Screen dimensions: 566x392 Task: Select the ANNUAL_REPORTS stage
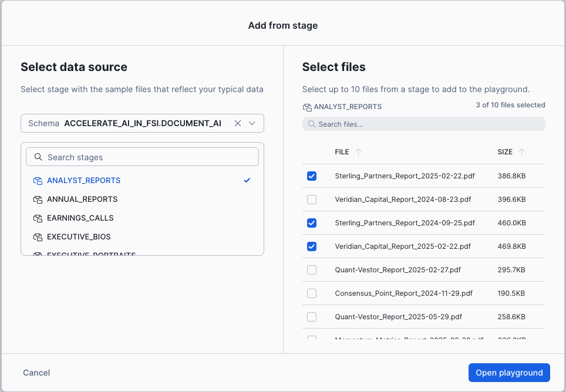point(82,200)
